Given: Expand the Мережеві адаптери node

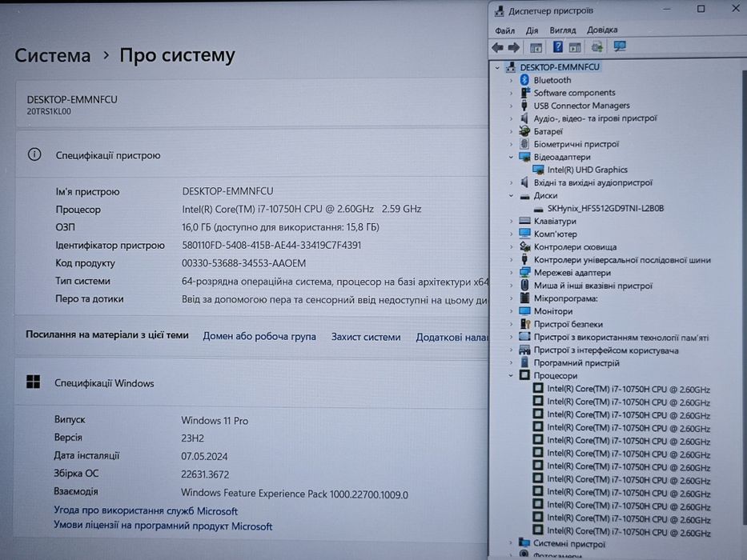Looking at the screenshot, I should [x=511, y=272].
